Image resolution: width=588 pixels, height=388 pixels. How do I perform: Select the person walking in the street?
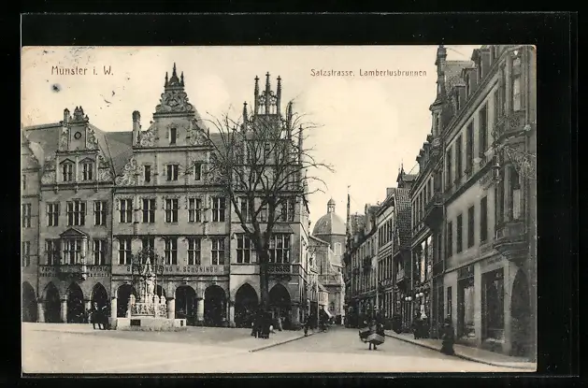374,335
